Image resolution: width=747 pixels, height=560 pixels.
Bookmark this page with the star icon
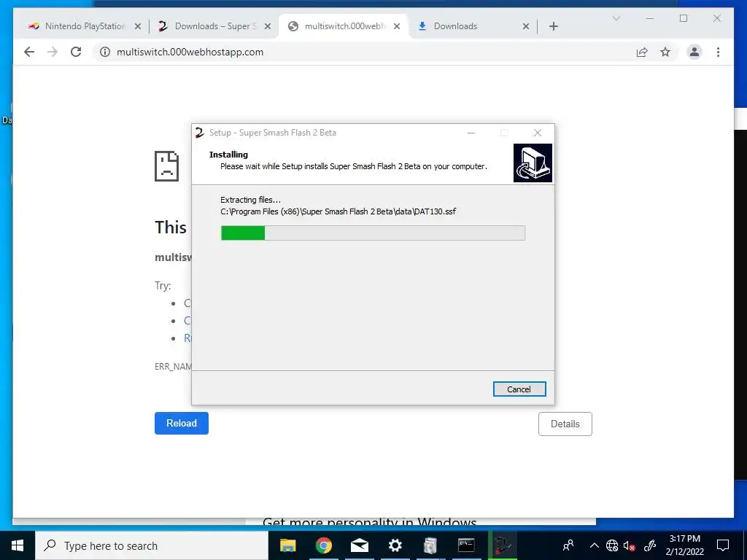tap(665, 52)
